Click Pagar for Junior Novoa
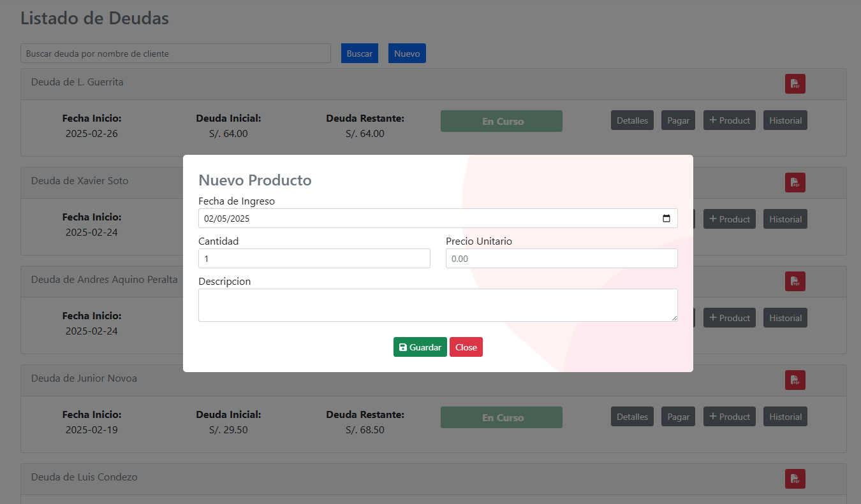The height and width of the screenshot is (504, 861). tap(678, 417)
